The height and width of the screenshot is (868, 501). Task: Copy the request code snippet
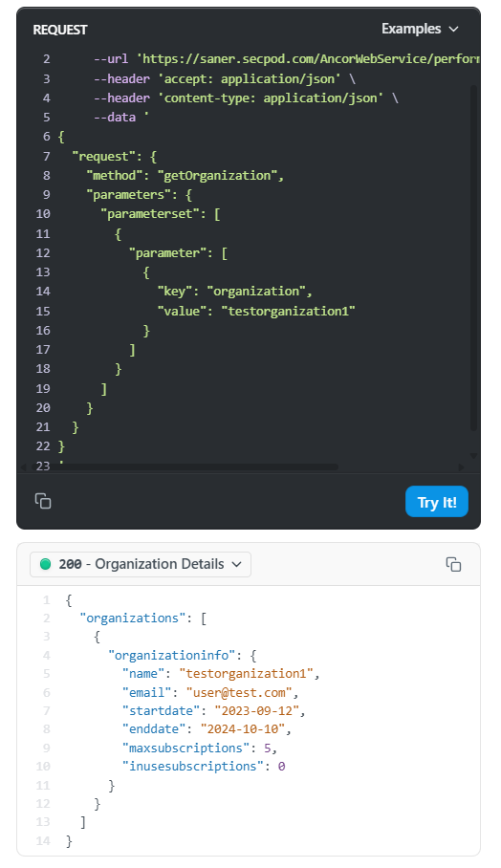[43, 501]
